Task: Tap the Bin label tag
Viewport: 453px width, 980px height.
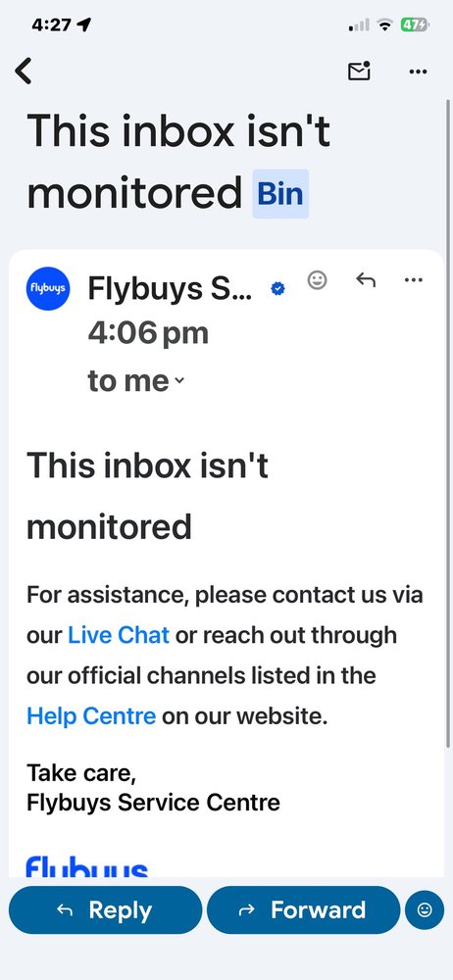Action: point(280,194)
